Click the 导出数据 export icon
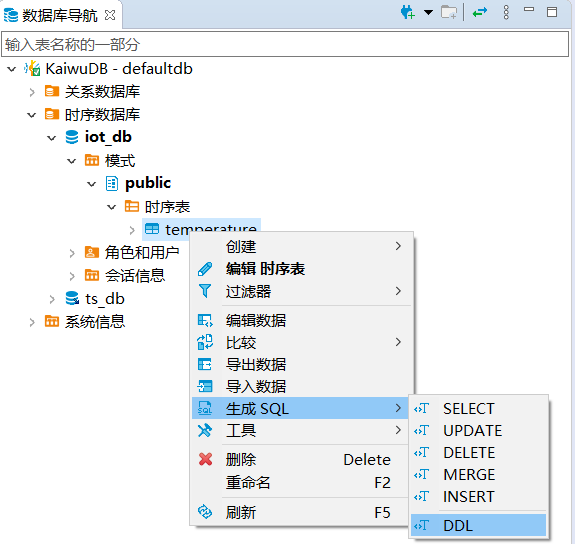The width and height of the screenshot is (575, 544). (204, 364)
